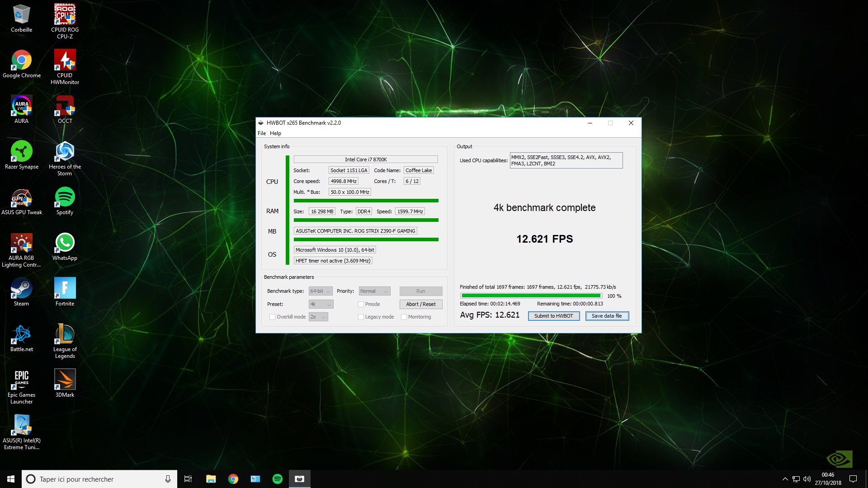This screenshot has width=868, height=488.
Task: Open Epic Games Launcher icon
Action: (21, 387)
